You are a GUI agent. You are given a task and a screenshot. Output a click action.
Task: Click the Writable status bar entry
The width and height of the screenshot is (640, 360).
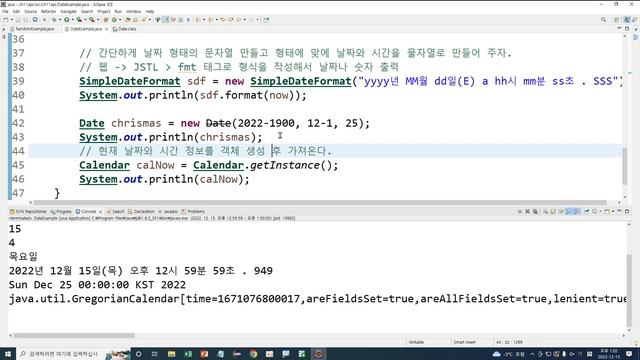tap(416, 342)
